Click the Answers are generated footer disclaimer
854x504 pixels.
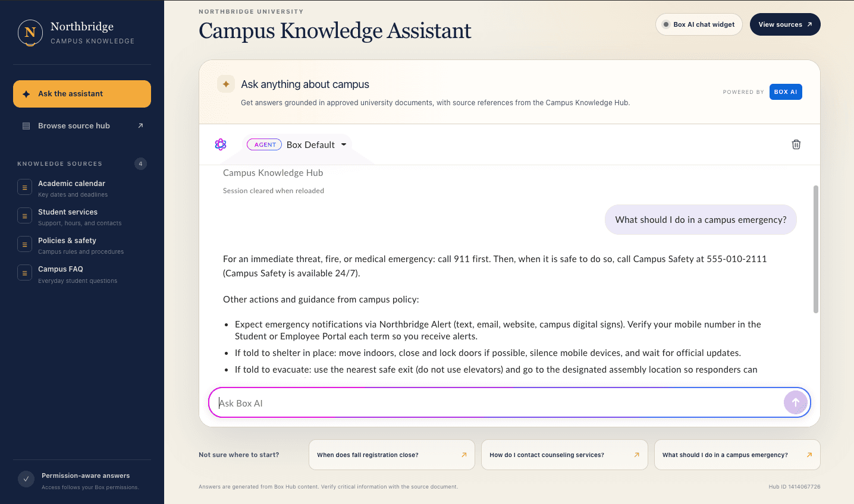click(328, 487)
